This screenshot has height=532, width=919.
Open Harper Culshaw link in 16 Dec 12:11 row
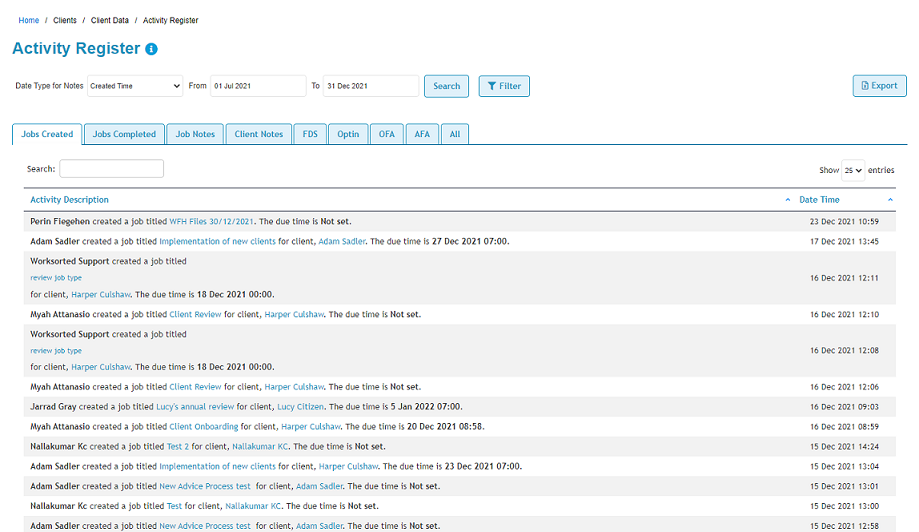coord(101,295)
